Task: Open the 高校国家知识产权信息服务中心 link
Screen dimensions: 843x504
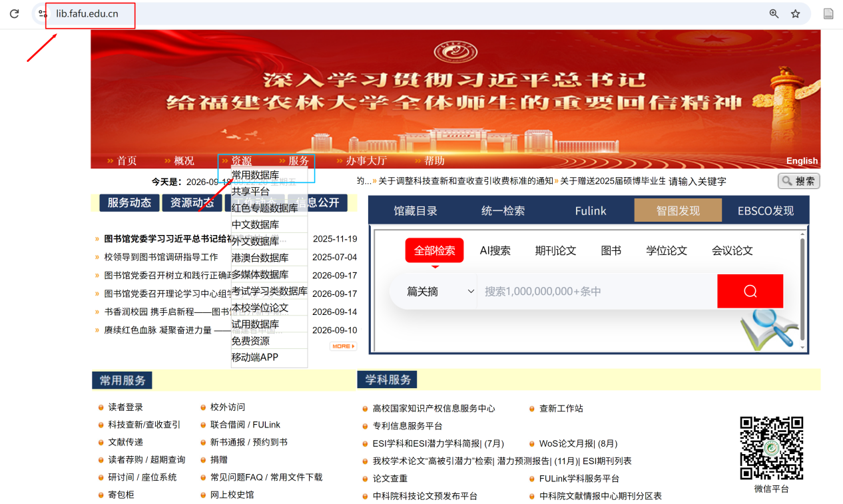Action: (x=434, y=408)
